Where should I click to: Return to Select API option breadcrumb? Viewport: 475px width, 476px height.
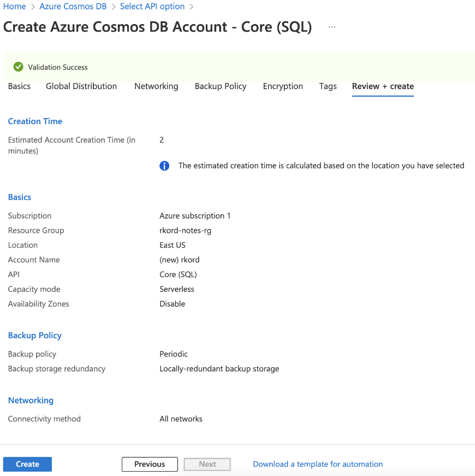click(x=152, y=7)
